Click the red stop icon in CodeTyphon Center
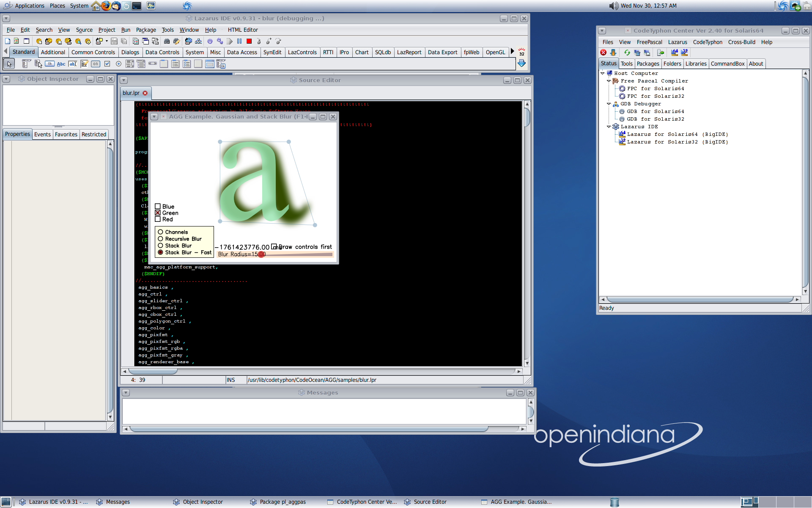The width and height of the screenshot is (812, 508). 603,52
